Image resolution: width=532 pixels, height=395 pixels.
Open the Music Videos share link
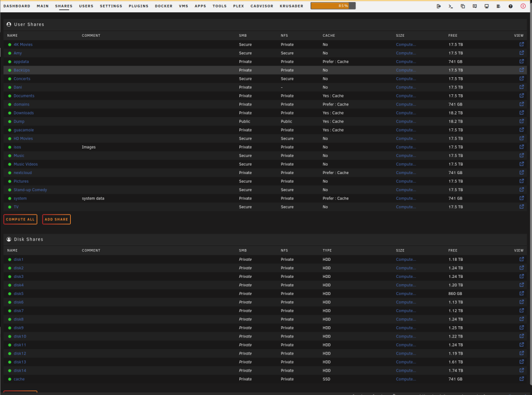point(26,164)
